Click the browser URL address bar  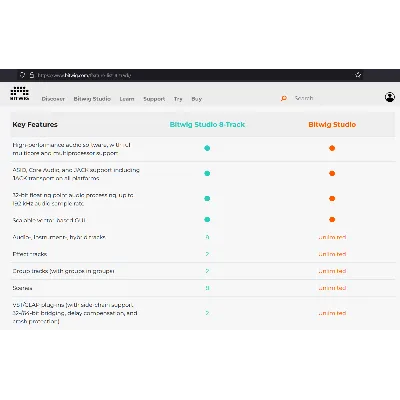(190, 75)
